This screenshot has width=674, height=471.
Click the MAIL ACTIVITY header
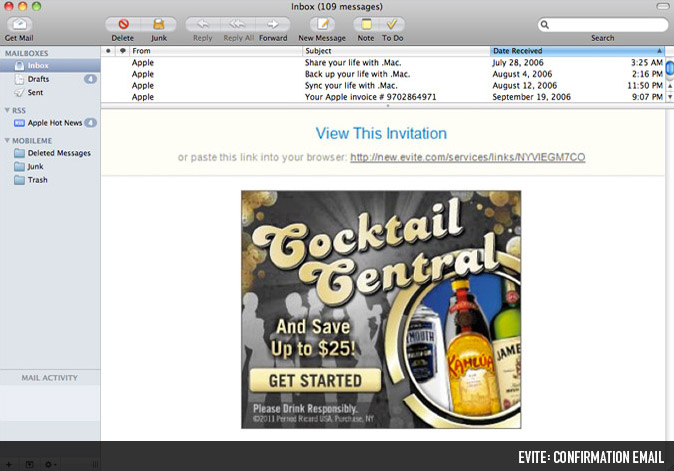(x=50, y=378)
